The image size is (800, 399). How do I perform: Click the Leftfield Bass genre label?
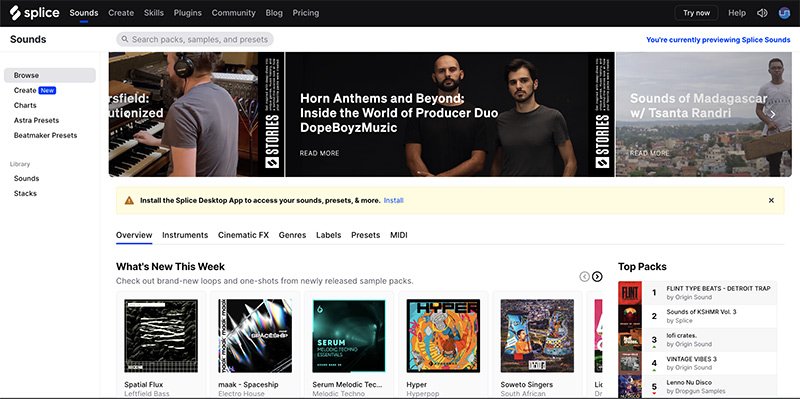(147, 393)
